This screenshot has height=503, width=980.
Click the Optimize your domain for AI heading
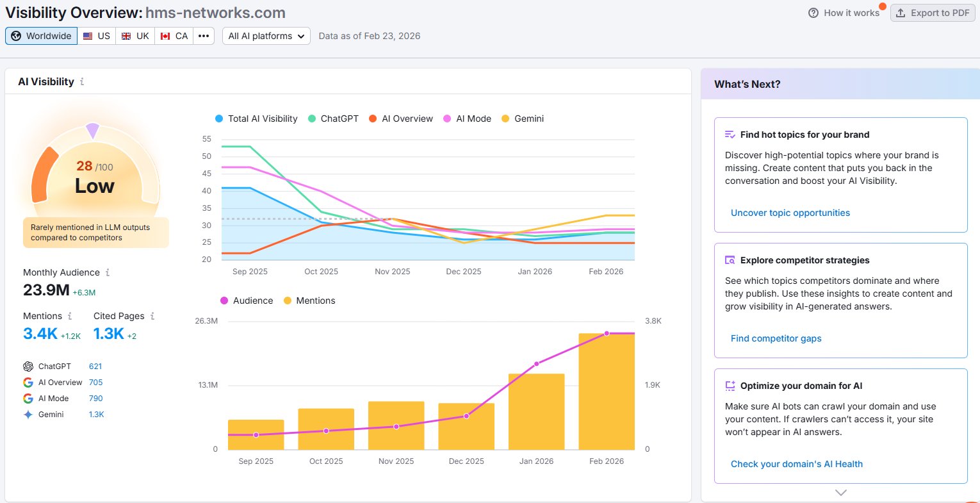pyautogui.click(x=801, y=386)
